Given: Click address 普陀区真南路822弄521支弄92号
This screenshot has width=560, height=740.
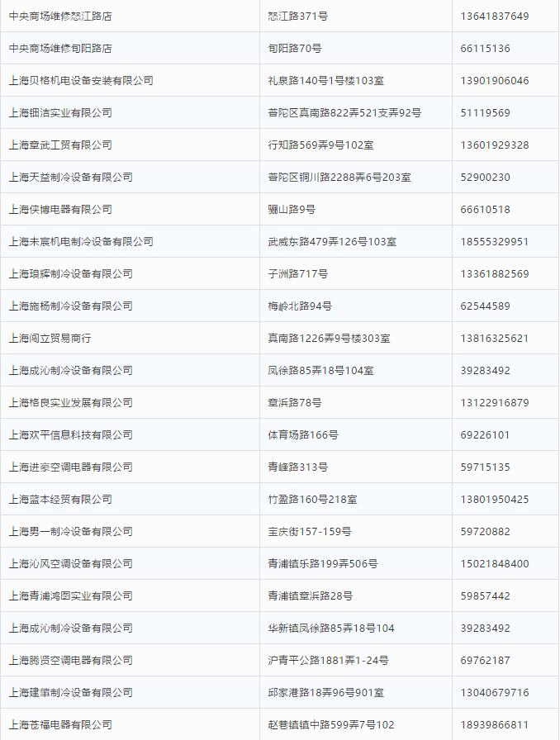Looking at the screenshot, I should [344, 112].
